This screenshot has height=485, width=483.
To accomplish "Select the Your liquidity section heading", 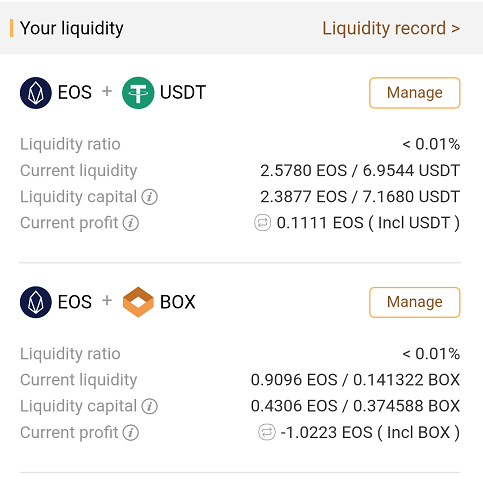I will click(71, 28).
